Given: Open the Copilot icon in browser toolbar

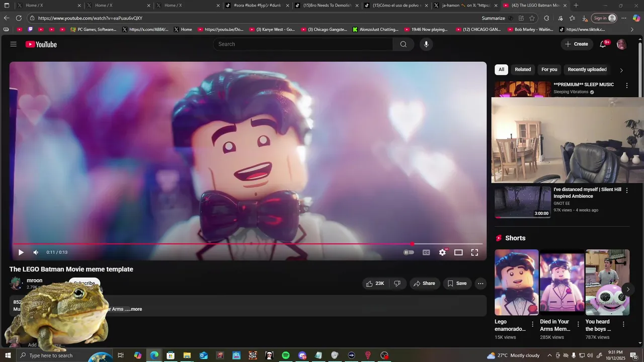Looking at the screenshot, I should click(636, 18).
